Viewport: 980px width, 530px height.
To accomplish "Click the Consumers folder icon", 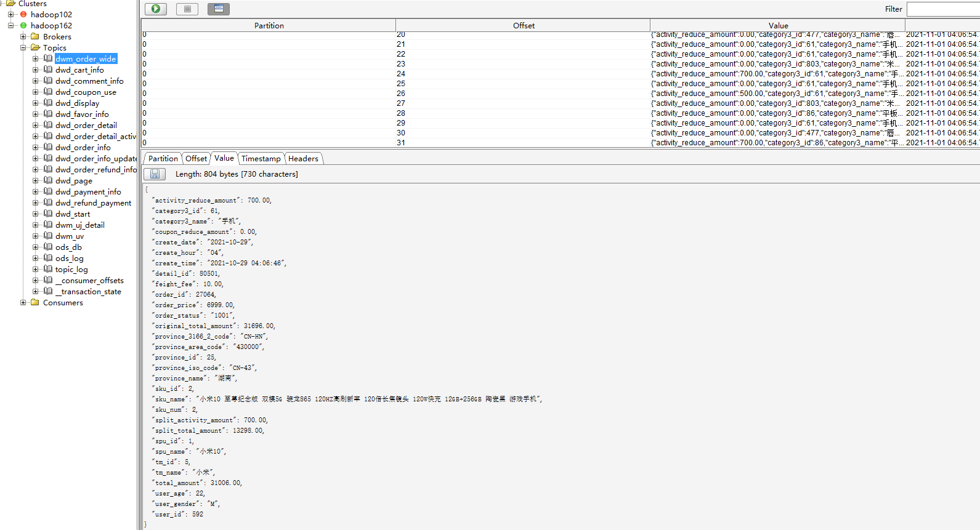I will pyautogui.click(x=35, y=302).
